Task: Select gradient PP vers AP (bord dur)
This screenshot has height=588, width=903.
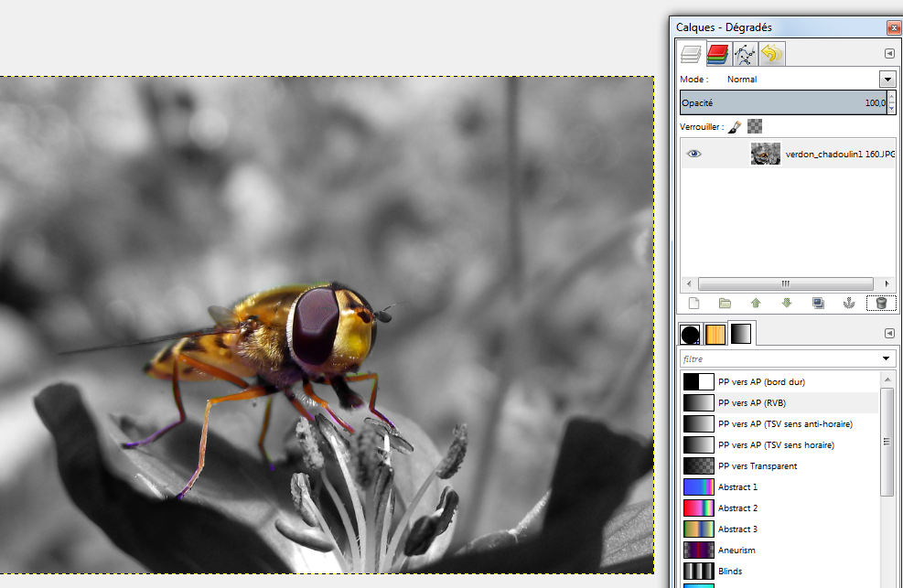Action: (x=779, y=382)
